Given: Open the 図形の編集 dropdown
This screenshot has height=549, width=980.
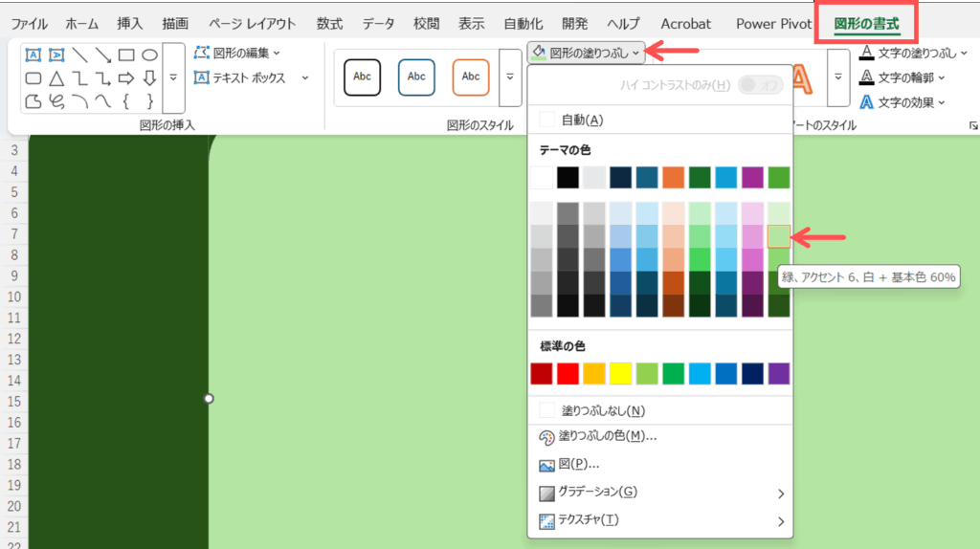Looking at the screenshot, I should click(x=237, y=53).
